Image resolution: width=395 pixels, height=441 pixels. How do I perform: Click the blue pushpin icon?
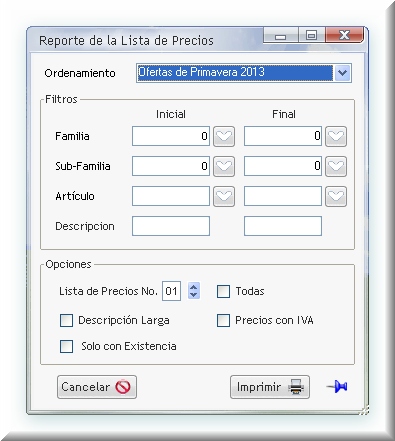(x=337, y=387)
